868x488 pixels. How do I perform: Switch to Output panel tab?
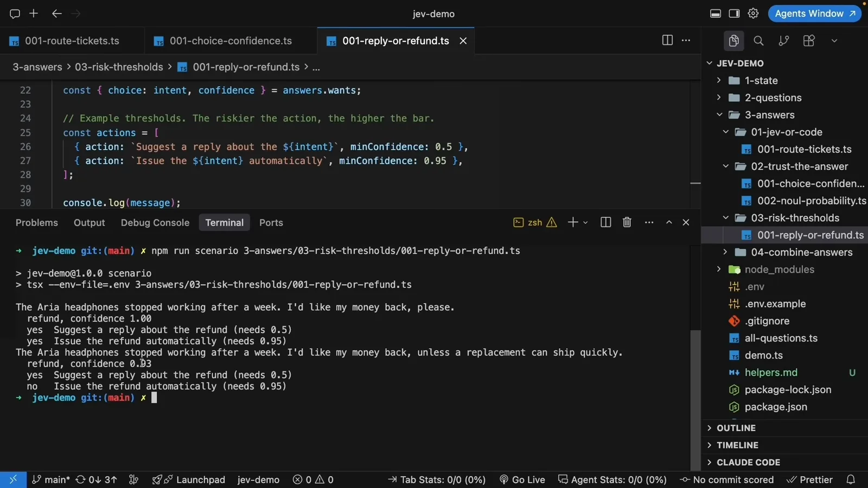tap(90, 223)
